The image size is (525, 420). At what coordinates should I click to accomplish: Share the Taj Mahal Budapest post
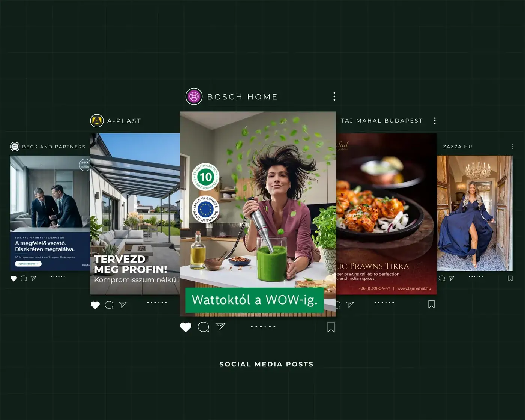[350, 304]
